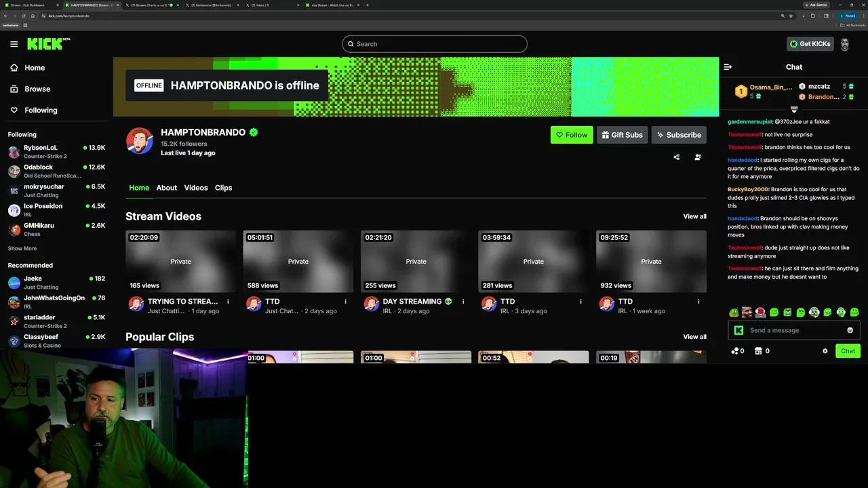Collapse the chat panel arrow icon
The image size is (868, 488).
coord(728,67)
